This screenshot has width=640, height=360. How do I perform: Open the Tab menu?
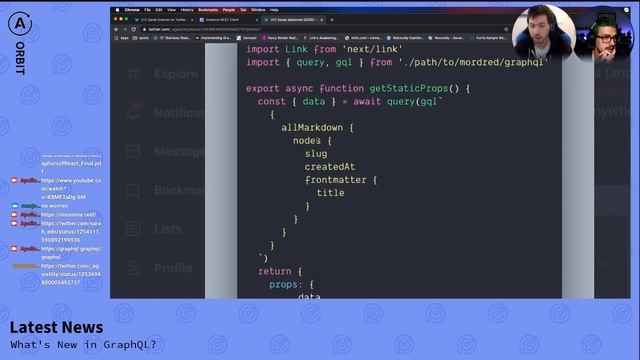click(243, 10)
